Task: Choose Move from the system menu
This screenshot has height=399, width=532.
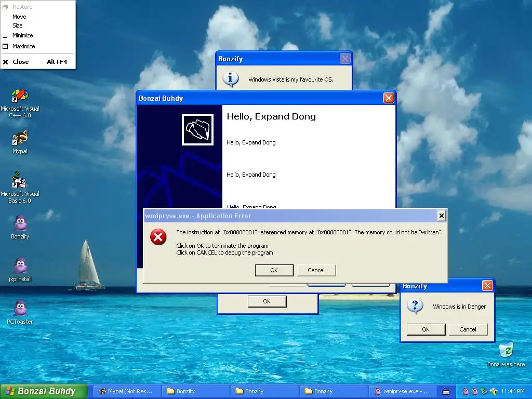Action: tap(38, 17)
